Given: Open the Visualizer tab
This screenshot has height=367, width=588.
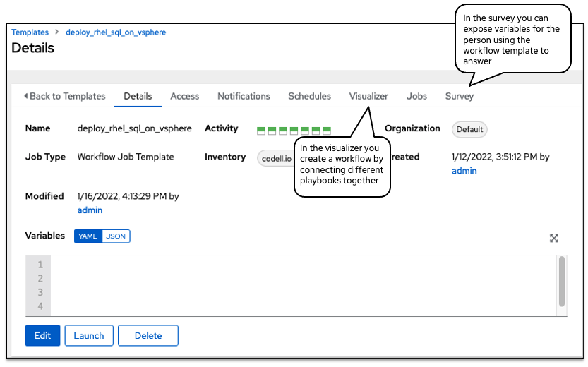Looking at the screenshot, I should point(368,96).
